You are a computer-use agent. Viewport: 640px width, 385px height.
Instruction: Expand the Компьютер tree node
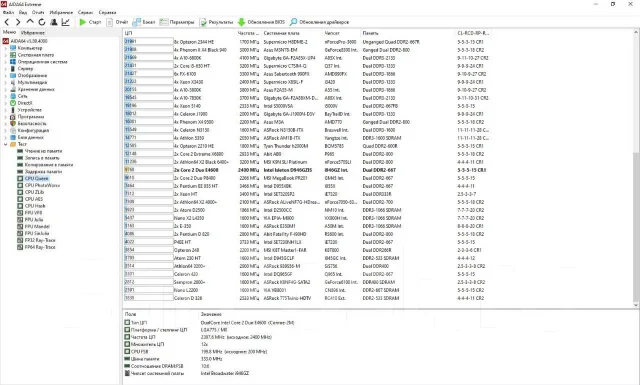(x=6, y=48)
